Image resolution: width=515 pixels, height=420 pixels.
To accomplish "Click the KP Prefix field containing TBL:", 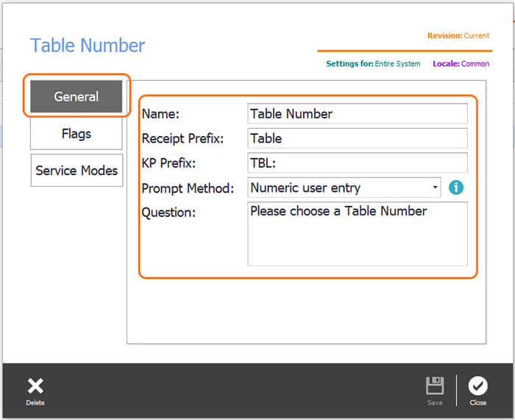I will coord(357,163).
